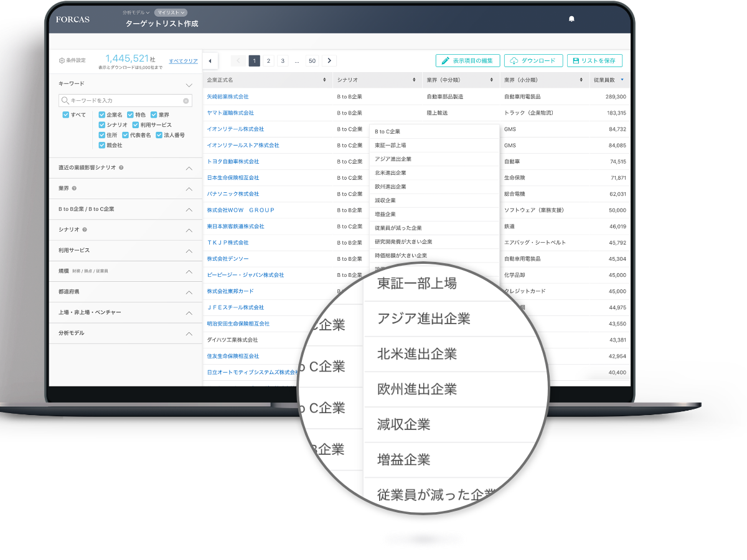
Task: Uncheck the 代表者名 checkbox
Action: pyautogui.click(x=125, y=135)
